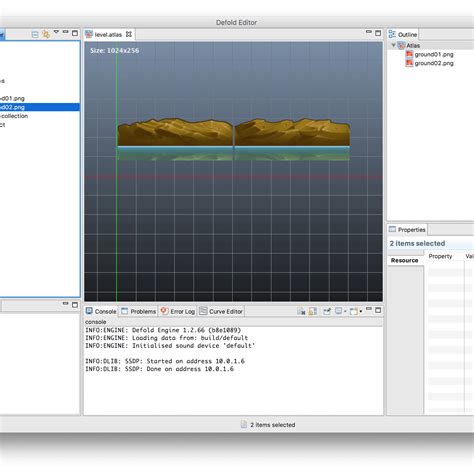Minimize the lower-left panel
This screenshot has width=474, height=474.
66,303
